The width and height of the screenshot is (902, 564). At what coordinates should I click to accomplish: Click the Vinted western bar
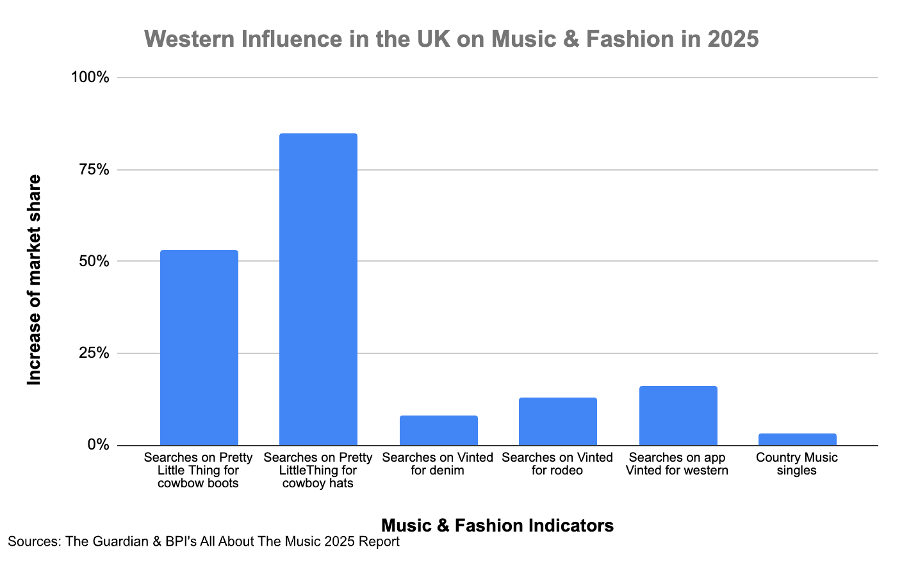[678, 416]
